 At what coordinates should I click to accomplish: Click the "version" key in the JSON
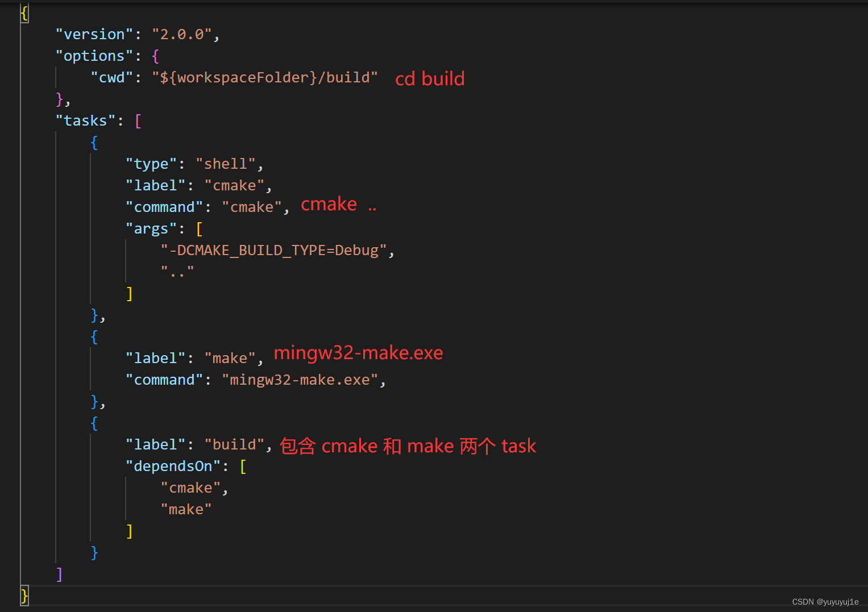94,34
